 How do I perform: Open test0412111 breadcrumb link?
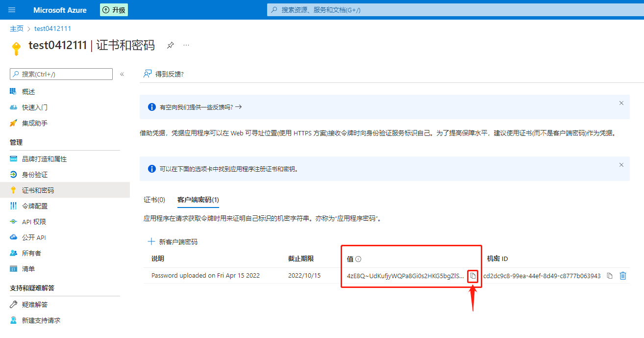click(52, 28)
